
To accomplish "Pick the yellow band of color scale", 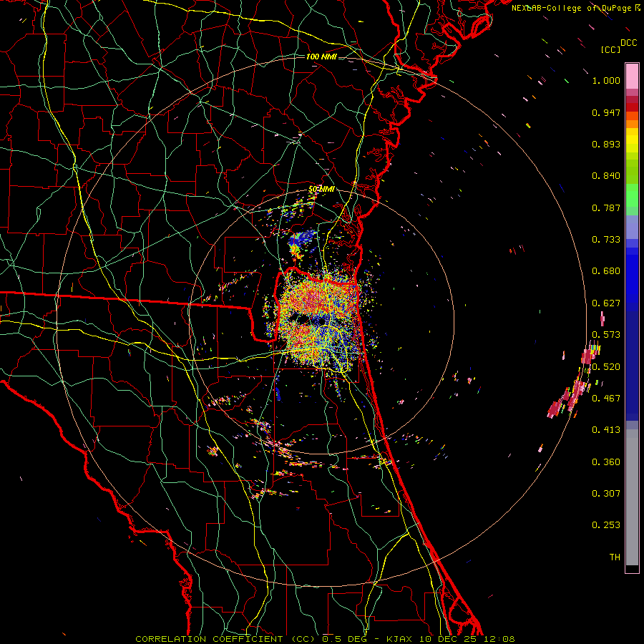I will (x=632, y=140).
